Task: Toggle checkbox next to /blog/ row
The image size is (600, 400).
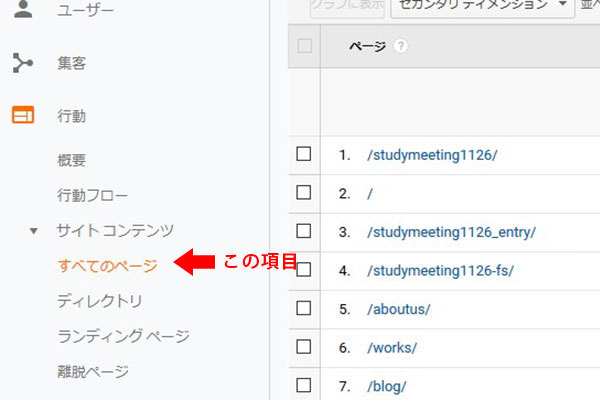Action: point(304,385)
